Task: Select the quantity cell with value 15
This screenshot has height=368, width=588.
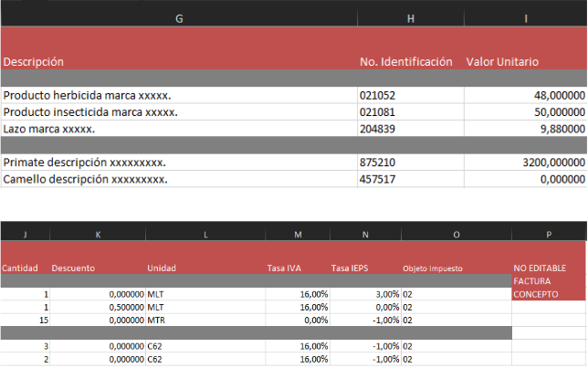Action: (25, 321)
